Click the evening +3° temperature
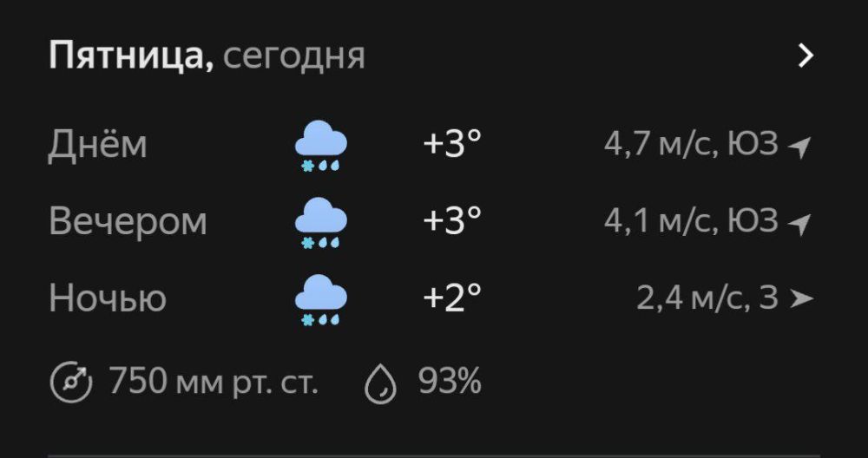The width and height of the screenshot is (868, 458). pos(451,222)
